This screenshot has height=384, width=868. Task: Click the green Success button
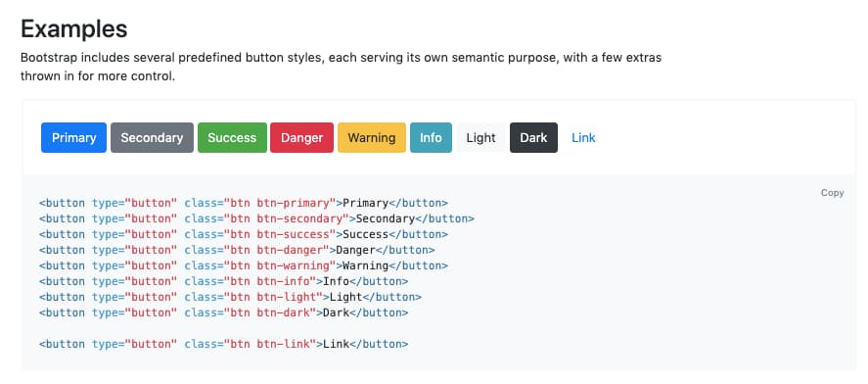click(x=232, y=137)
